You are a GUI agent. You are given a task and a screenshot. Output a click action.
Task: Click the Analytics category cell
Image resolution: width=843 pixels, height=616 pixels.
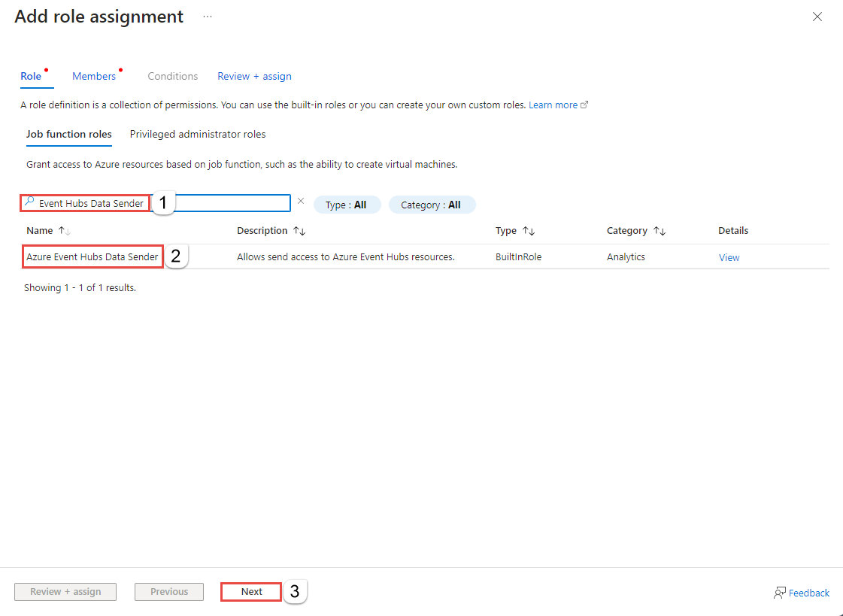point(626,257)
